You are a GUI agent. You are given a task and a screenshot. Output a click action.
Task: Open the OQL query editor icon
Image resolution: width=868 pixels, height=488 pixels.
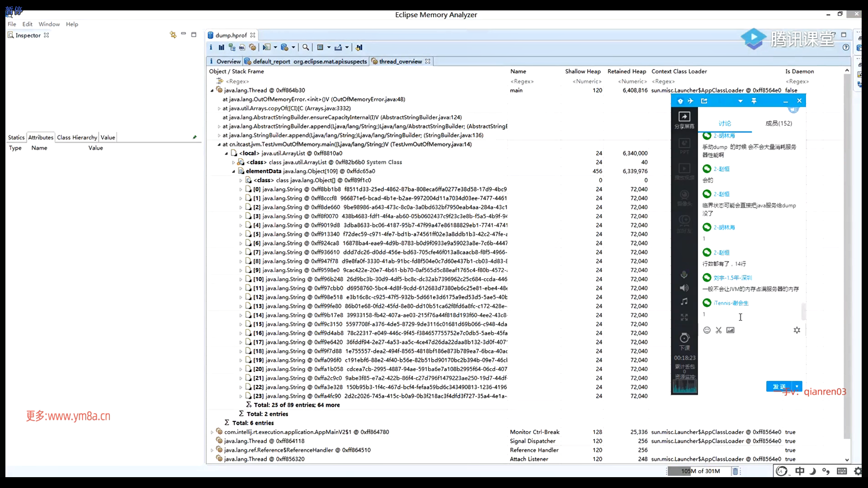pyautogui.click(x=242, y=47)
